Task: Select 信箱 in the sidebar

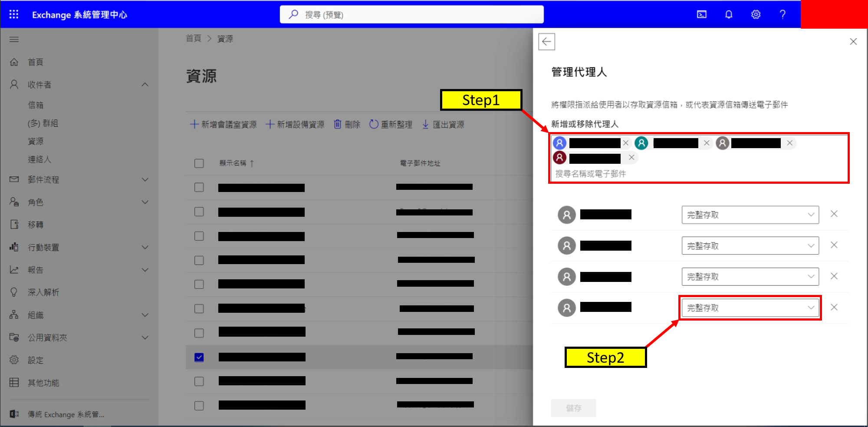Action: (36, 105)
